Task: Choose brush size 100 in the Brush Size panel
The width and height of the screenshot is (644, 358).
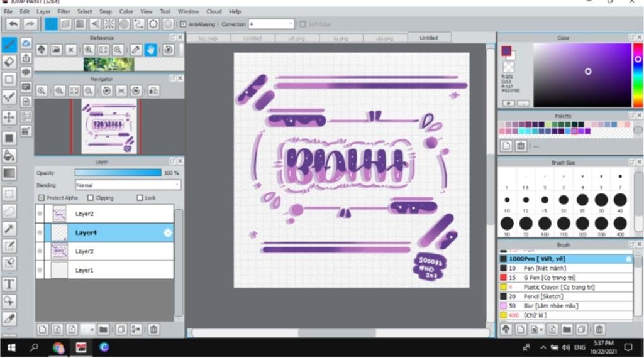Action: (x=545, y=224)
